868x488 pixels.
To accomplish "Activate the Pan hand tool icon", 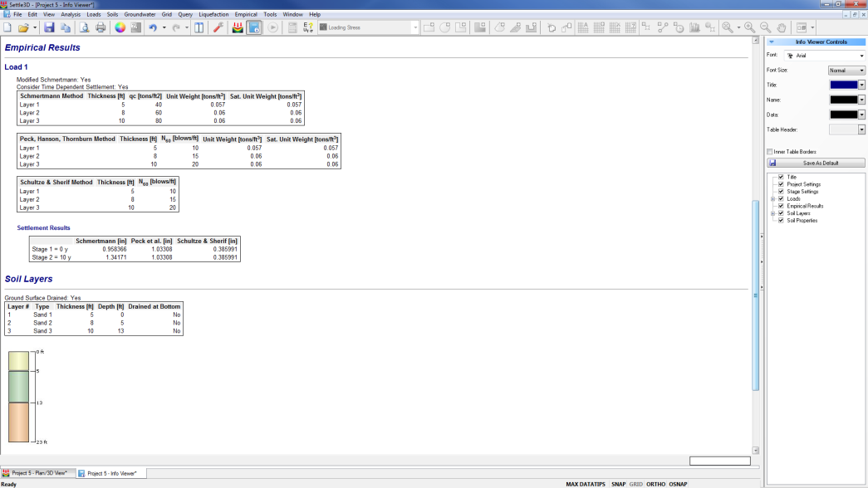I will pyautogui.click(x=782, y=27).
